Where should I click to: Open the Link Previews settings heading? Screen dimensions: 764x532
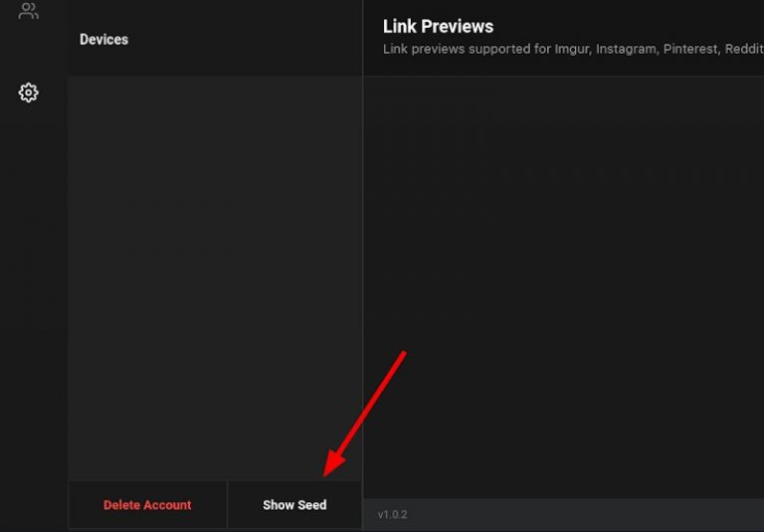tap(438, 27)
